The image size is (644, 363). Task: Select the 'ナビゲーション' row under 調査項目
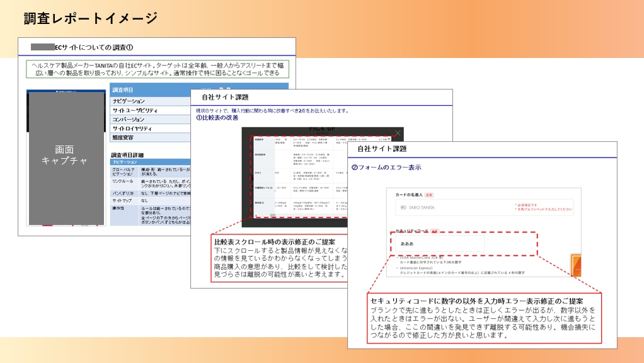151,101
